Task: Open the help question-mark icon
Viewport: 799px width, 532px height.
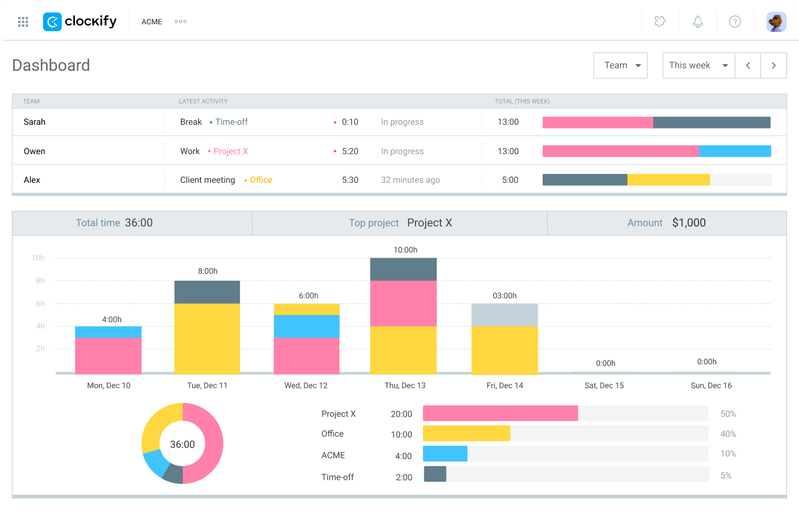Action: click(735, 22)
